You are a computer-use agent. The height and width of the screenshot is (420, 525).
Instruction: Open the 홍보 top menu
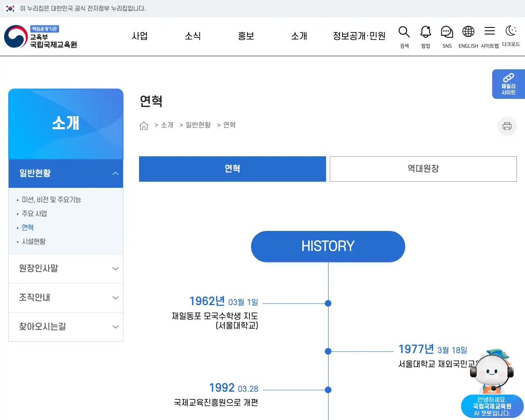pos(246,36)
